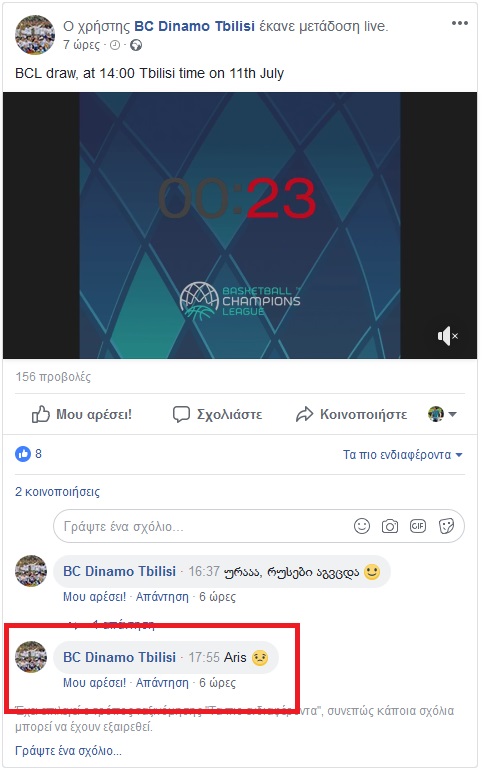Screen dimensions: 490x775
Task: Jump to 17:55 video timestamp in Aris comment
Action: click(x=204, y=657)
